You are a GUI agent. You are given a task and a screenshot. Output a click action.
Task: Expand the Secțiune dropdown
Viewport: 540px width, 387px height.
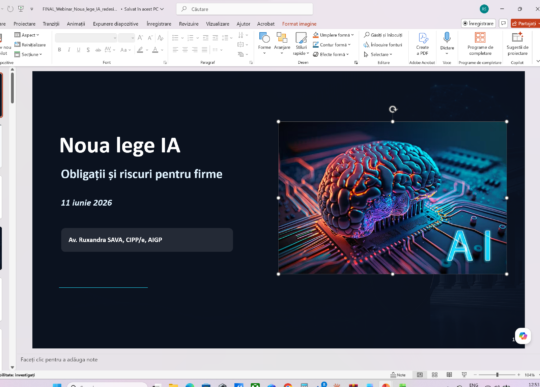pos(28,54)
